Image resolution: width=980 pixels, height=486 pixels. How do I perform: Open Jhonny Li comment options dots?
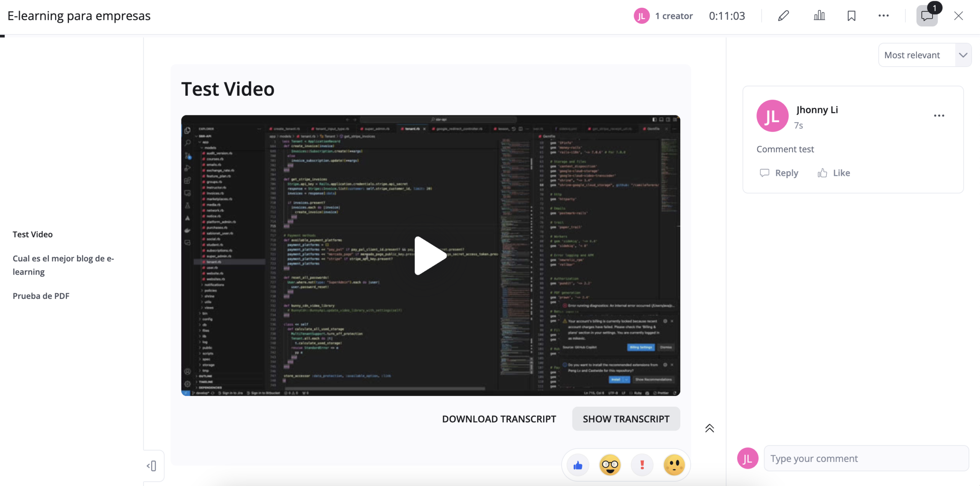[x=939, y=116]
